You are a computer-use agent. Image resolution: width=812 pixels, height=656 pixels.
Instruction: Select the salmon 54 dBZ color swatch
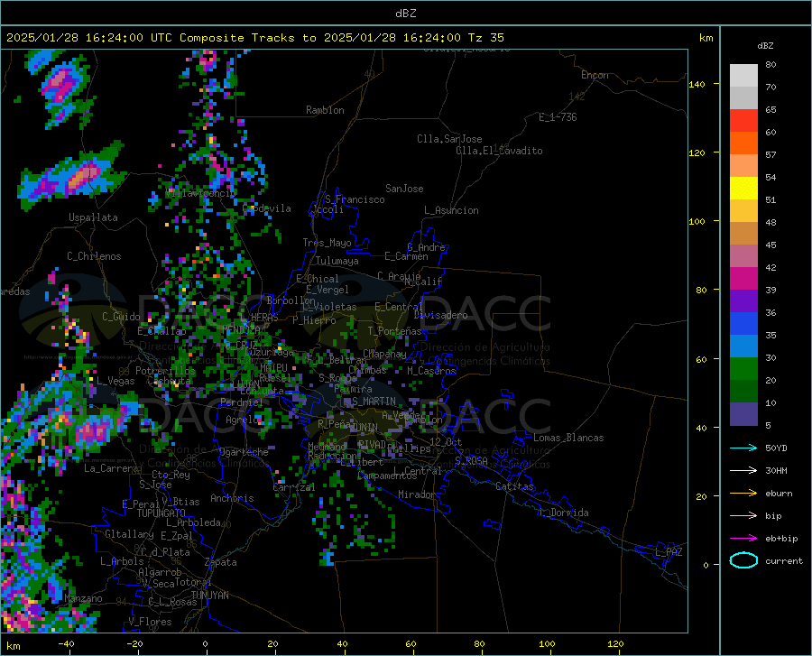[x=743, y=166]
